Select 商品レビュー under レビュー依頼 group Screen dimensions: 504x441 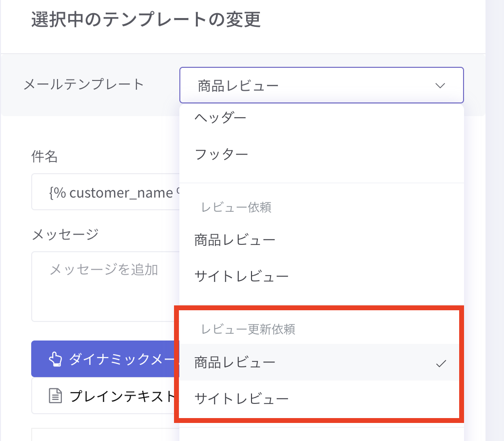point(235,240)
